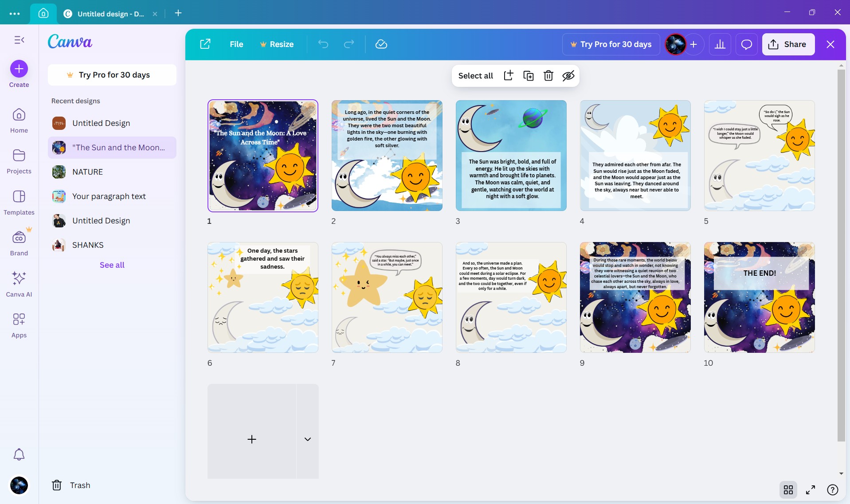Select page 8 thumbnail
This screenshot has width=850, height=504.
pos(511,297)
